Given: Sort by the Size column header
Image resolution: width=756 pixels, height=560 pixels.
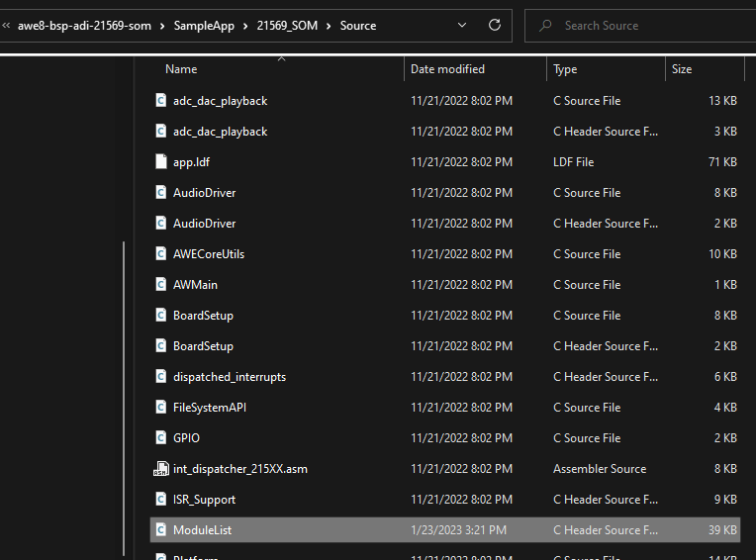Looking at the screenshot, I should (682, 69).
